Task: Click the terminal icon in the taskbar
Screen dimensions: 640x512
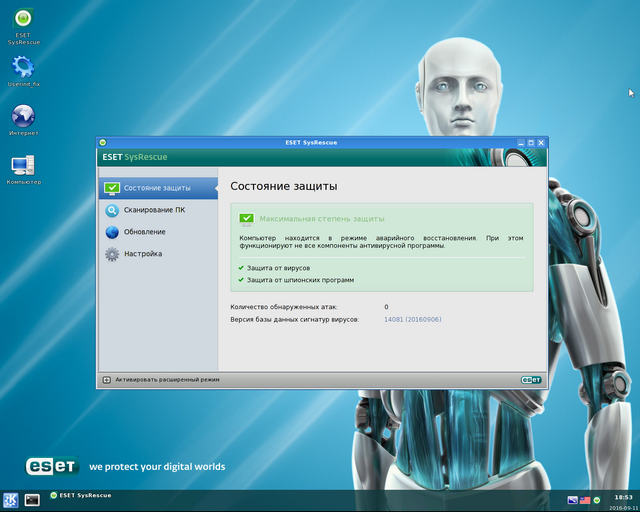Action: point(32,499)
